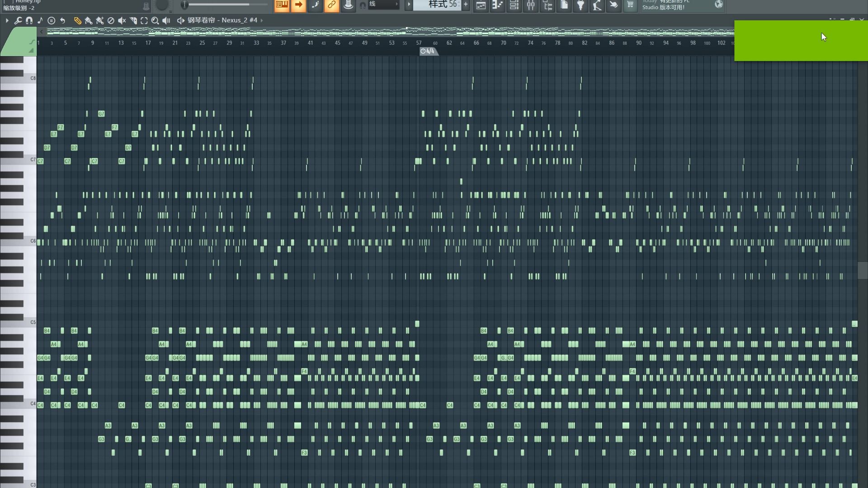868x488 pixels.
Task: Select the Mute tool
Action: point(122,20)
